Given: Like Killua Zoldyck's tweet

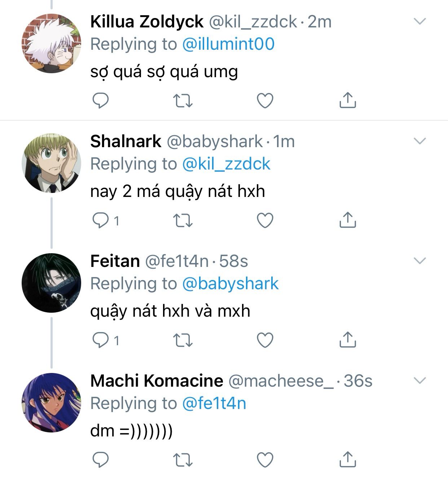Looking at the screenshot, I should pos(265,101).
